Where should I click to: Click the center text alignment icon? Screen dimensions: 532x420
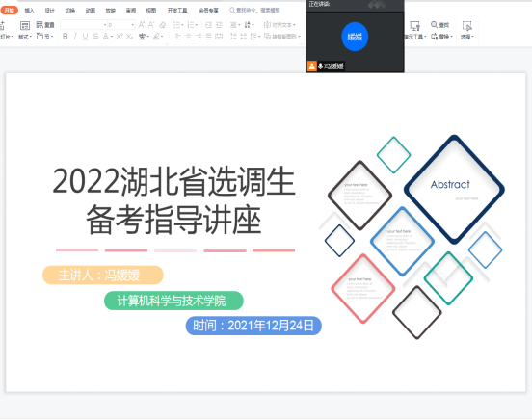pos(188,37)
